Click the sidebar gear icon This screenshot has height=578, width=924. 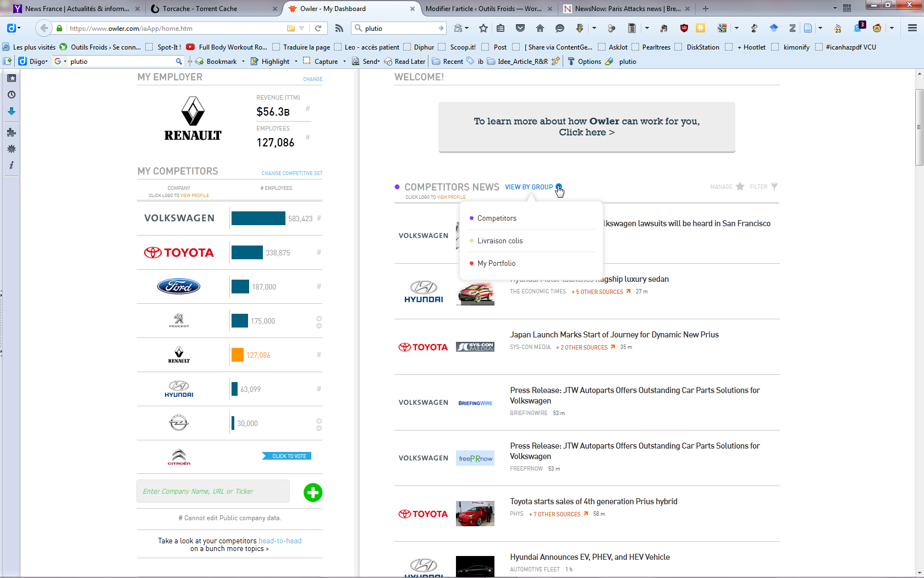click(12, 149)
